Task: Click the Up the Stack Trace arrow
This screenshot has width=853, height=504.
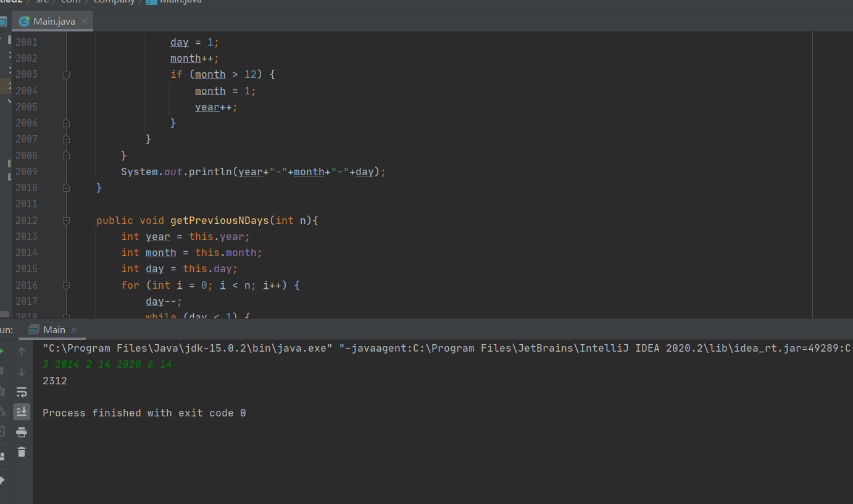Action: coord(22,352)
